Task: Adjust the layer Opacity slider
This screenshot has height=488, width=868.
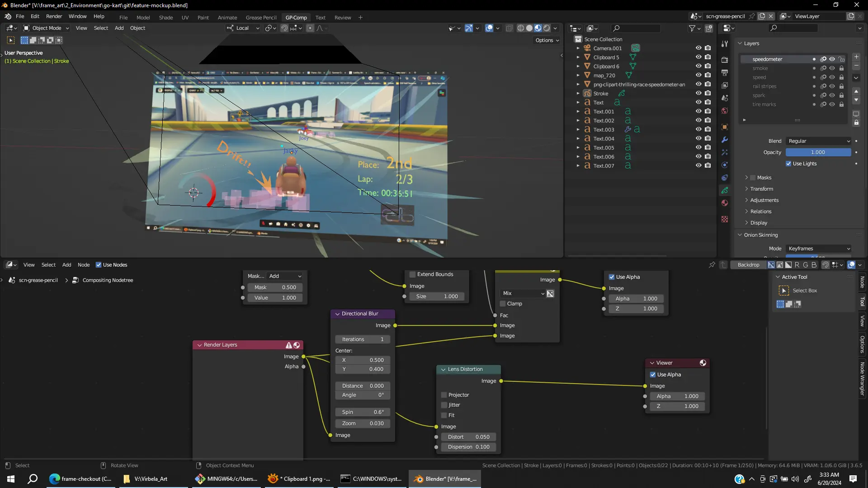Action: [x=818, y=152]
